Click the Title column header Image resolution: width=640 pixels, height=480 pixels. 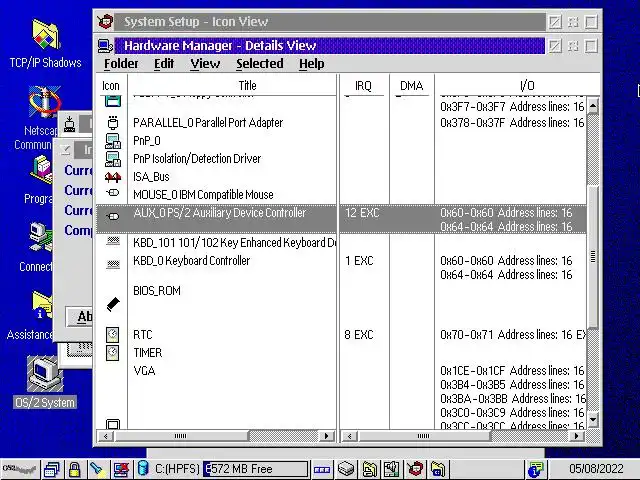[x=247, y=85]
